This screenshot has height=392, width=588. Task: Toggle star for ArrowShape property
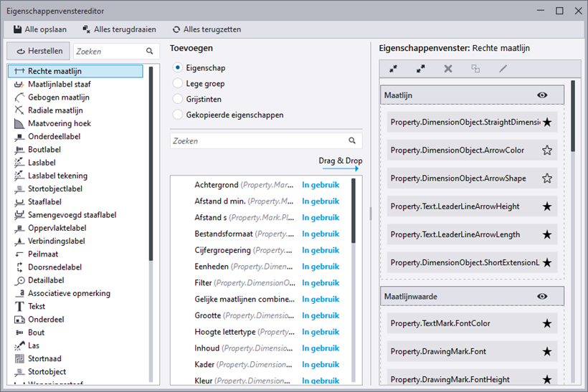pos(547,178)
